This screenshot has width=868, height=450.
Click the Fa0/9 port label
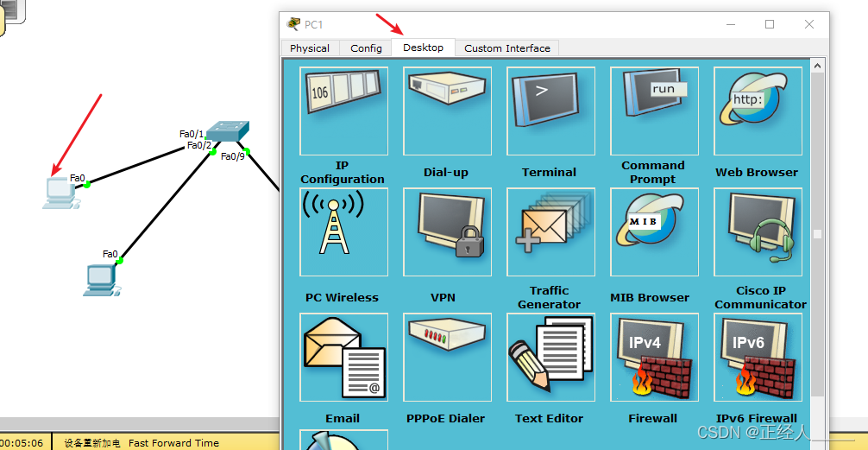coord(232,156)
